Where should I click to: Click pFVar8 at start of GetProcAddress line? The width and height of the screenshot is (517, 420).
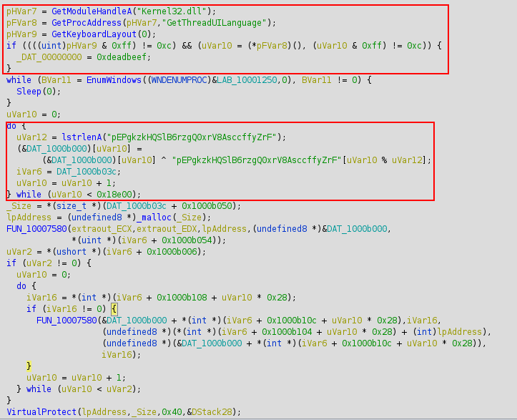click(21, 23)
